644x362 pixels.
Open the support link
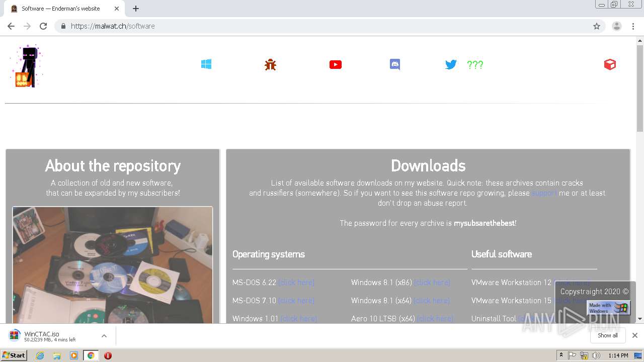pos(544,193)
